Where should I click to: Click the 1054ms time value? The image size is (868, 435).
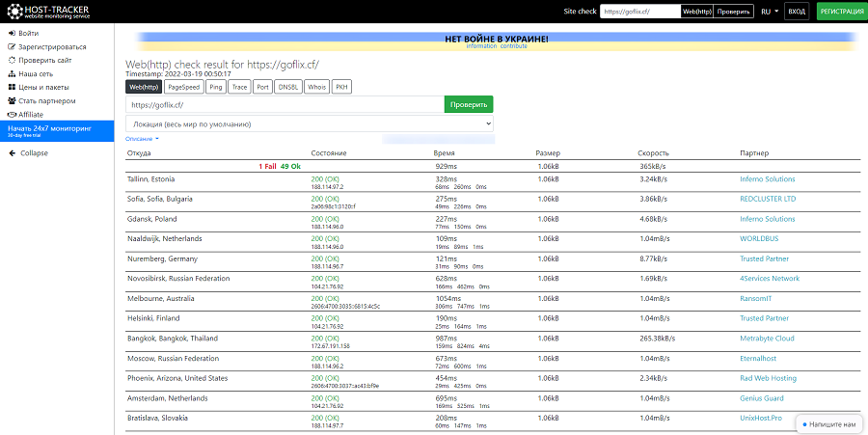click(448, 299)
